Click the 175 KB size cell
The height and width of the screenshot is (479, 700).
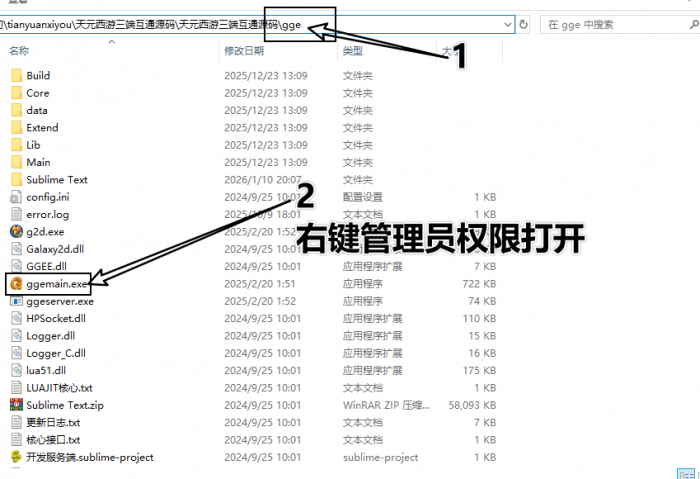[479, 371]
